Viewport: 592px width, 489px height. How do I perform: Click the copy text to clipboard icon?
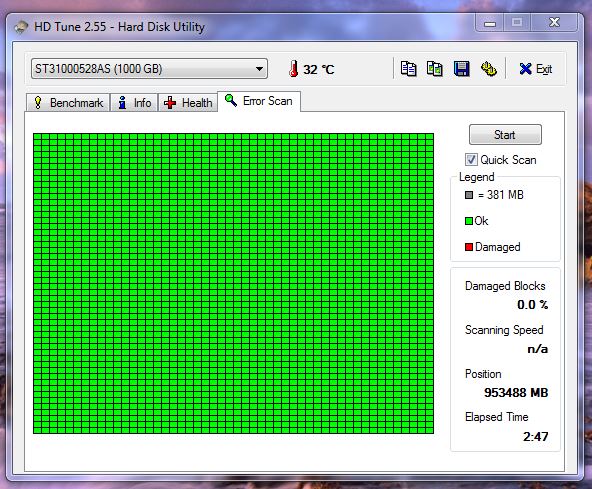tap(408, 69)
